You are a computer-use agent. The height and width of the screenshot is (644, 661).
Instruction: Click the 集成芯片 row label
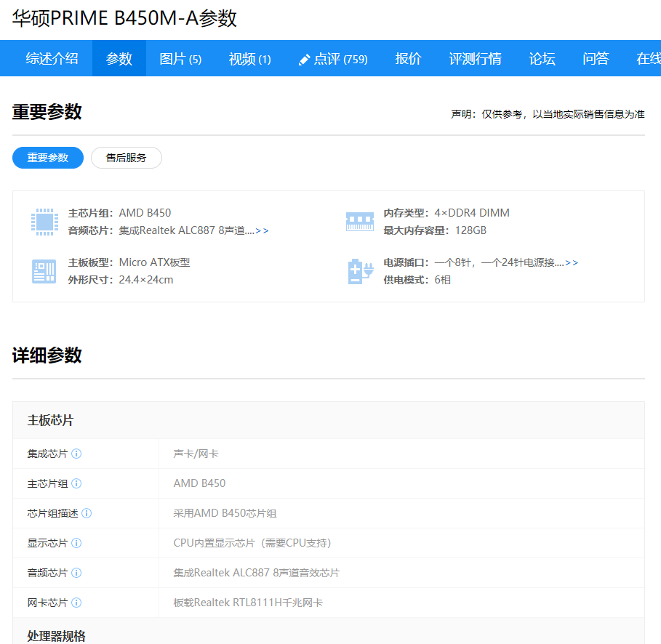(x=48, y=454)
